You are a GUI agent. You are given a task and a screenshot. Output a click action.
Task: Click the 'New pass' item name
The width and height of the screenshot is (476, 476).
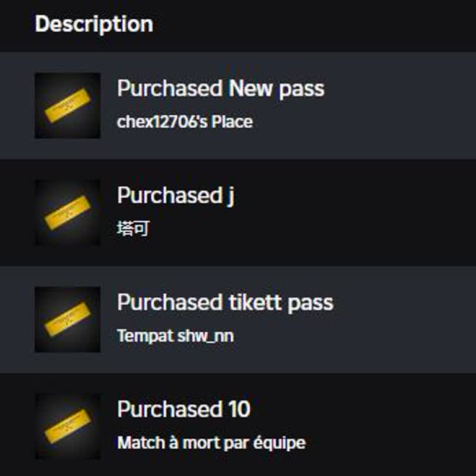click(x=276, y=89)
